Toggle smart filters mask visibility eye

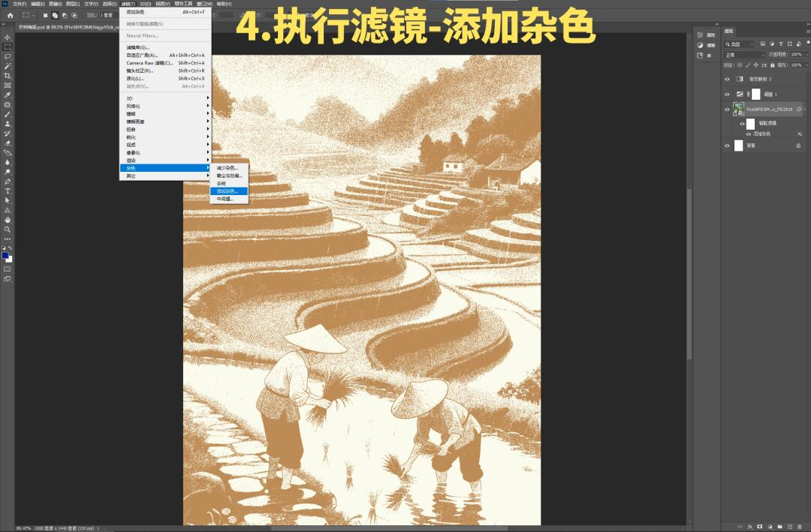click(x=742, y=124)
